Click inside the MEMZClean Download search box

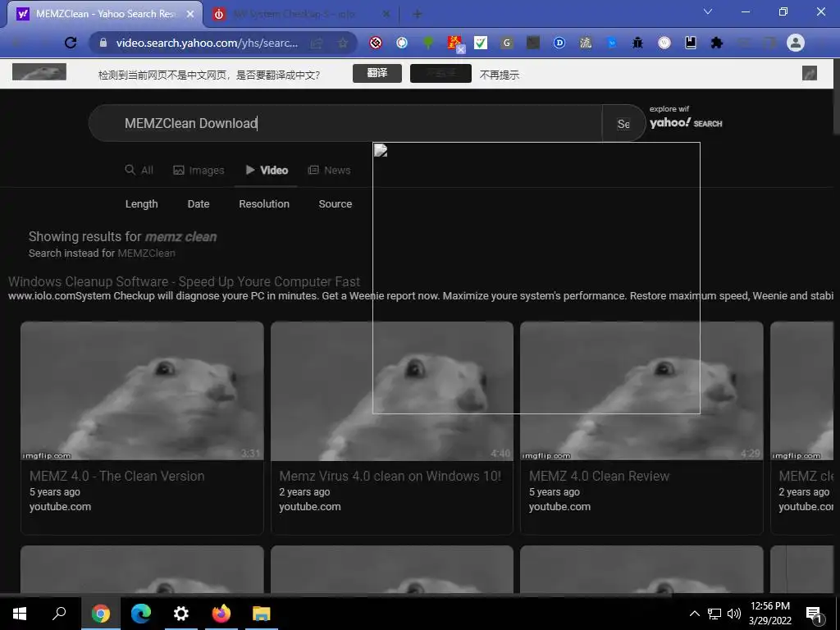[x=345, y=123]
